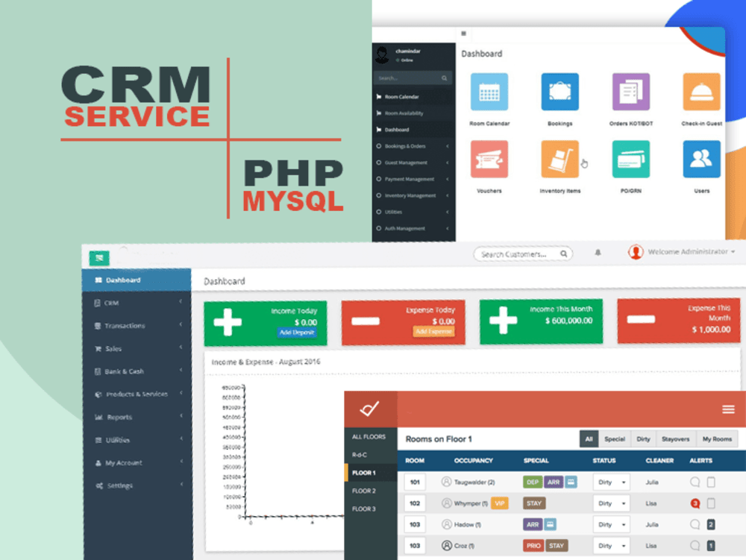Expand Sales menu in blue sidebar
Viewport: 746px width, 560px height.
click(137, 348)
